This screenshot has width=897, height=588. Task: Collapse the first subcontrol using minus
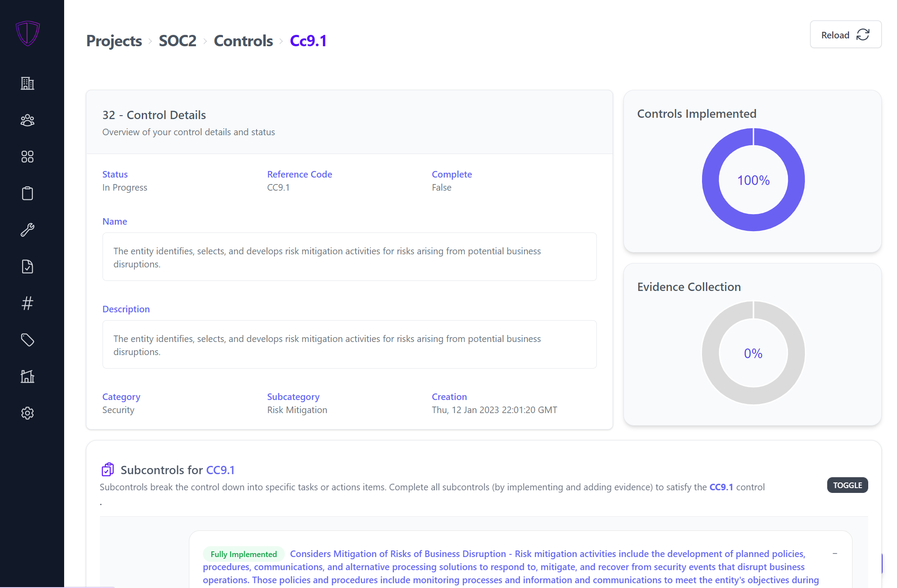(x=835, y=554)
